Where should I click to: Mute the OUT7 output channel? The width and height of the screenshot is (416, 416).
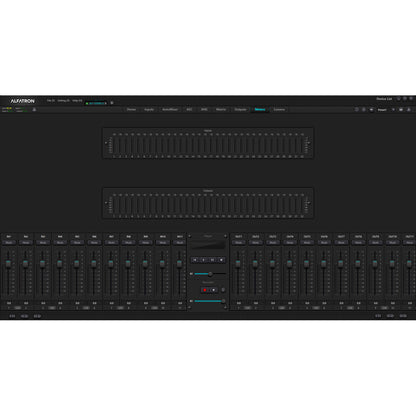[341, 242]
